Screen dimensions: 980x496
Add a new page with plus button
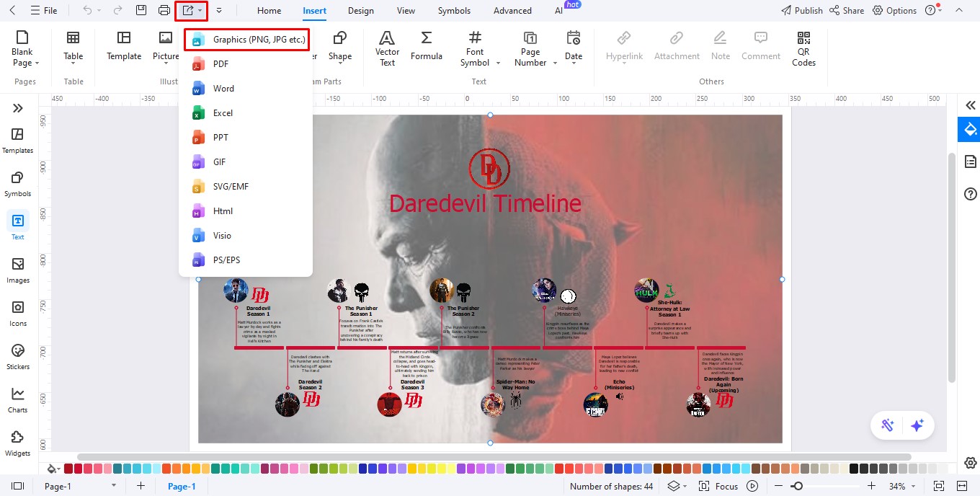141,487
